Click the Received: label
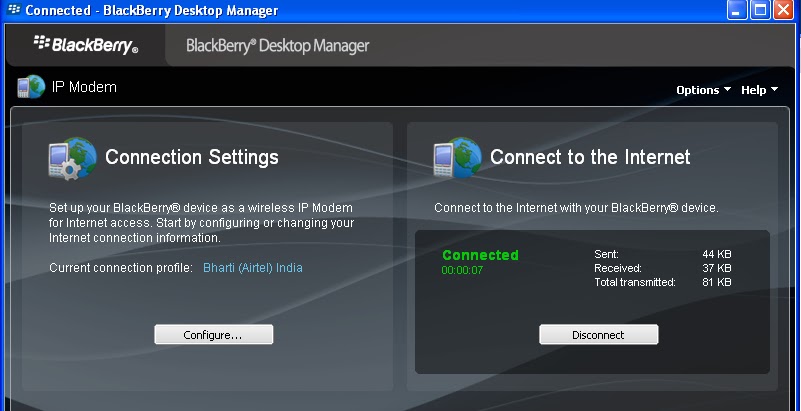The width and height of the screenshot is (801, 411). pos(618,268)
